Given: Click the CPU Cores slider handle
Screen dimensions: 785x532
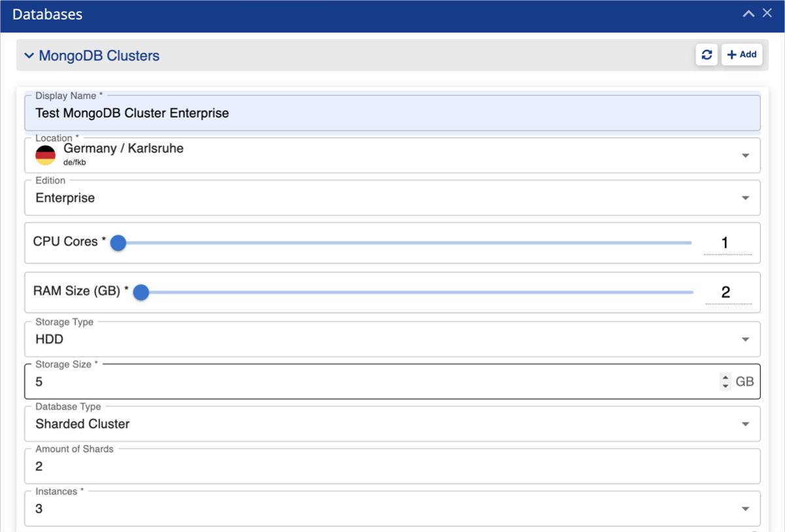Looking at the screenshot, I should point(118,243).
